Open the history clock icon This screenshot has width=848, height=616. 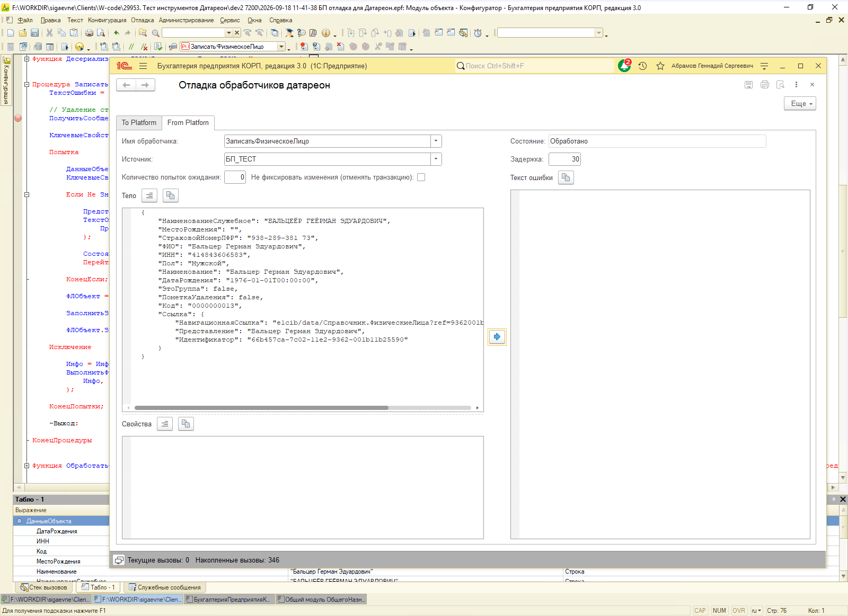(x=643, y=66)
